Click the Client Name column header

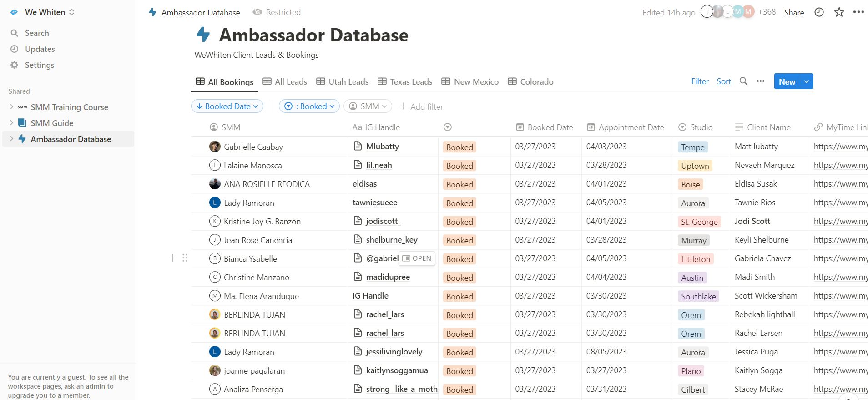click(x=763, y=127)
